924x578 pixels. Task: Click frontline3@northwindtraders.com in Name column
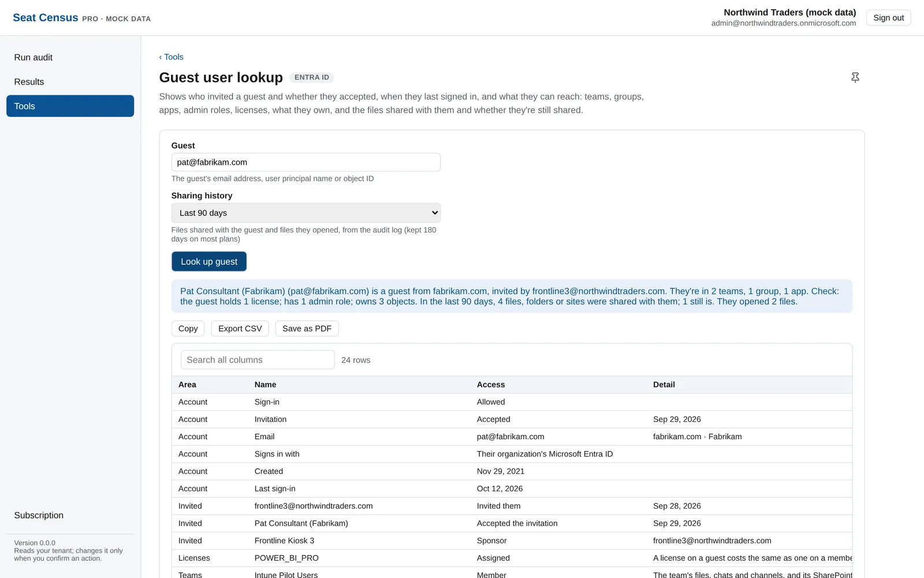pyautogui.click(x=314, y=506)
